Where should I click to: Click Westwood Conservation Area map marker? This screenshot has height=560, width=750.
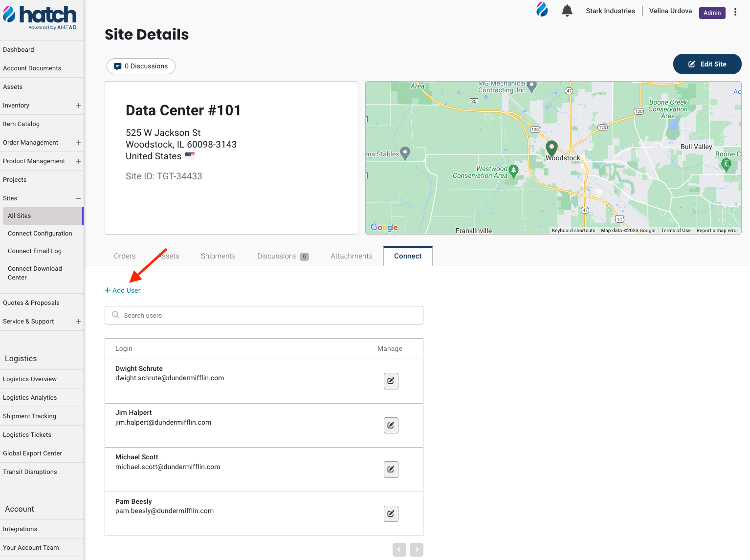coord(513,171)
